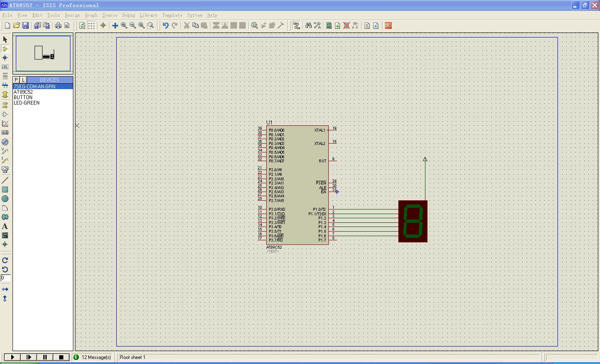Rotate clockwise
This screenshot has height=364, width=600.
pos(5,260)
